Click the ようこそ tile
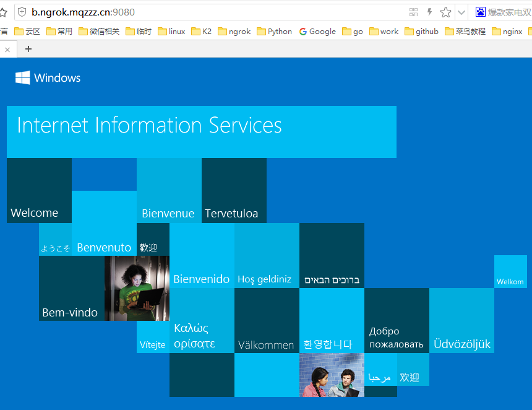 (55, 240)
